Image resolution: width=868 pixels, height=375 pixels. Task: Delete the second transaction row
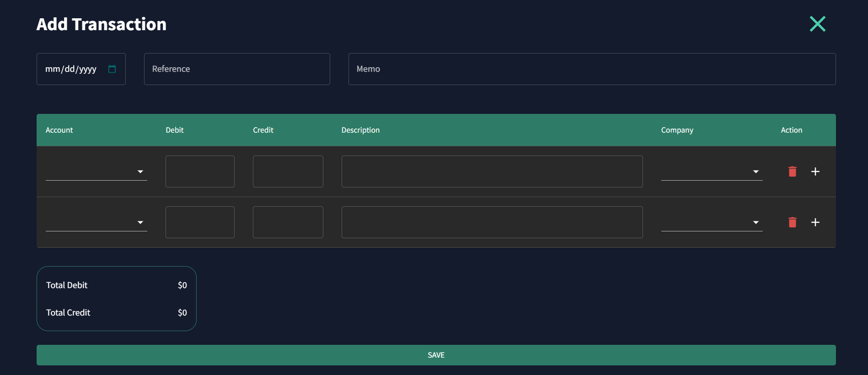pyautogui.click(x=793, y=222)
